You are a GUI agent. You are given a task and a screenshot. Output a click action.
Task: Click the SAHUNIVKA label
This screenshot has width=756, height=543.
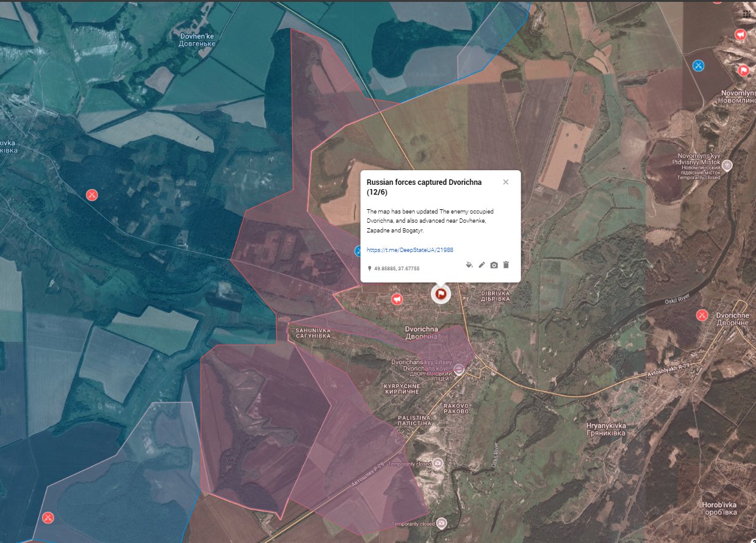312,333
